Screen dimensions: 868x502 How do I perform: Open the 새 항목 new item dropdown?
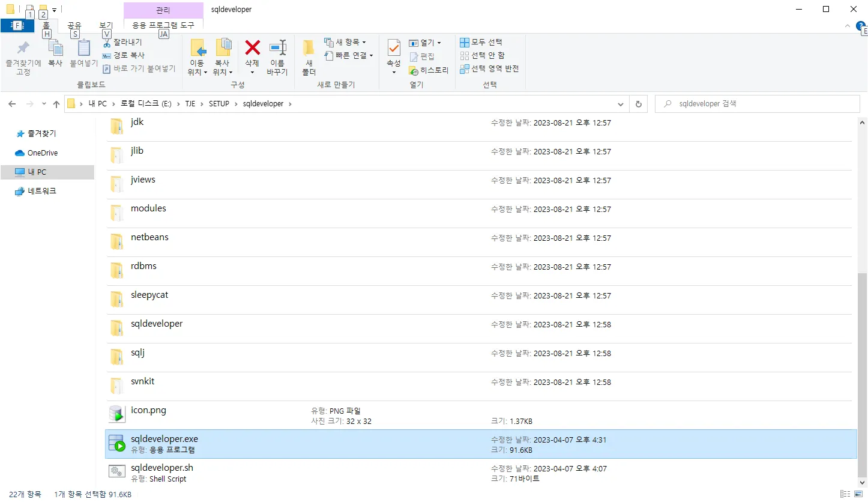[x=345, y=42]
